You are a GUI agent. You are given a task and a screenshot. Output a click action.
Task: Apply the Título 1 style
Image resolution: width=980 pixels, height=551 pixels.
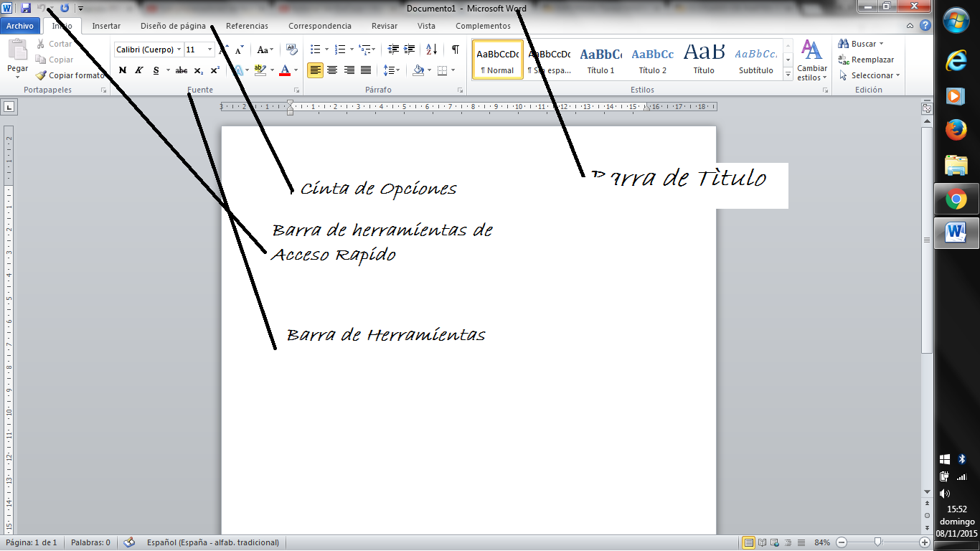(x=600, y=61)
